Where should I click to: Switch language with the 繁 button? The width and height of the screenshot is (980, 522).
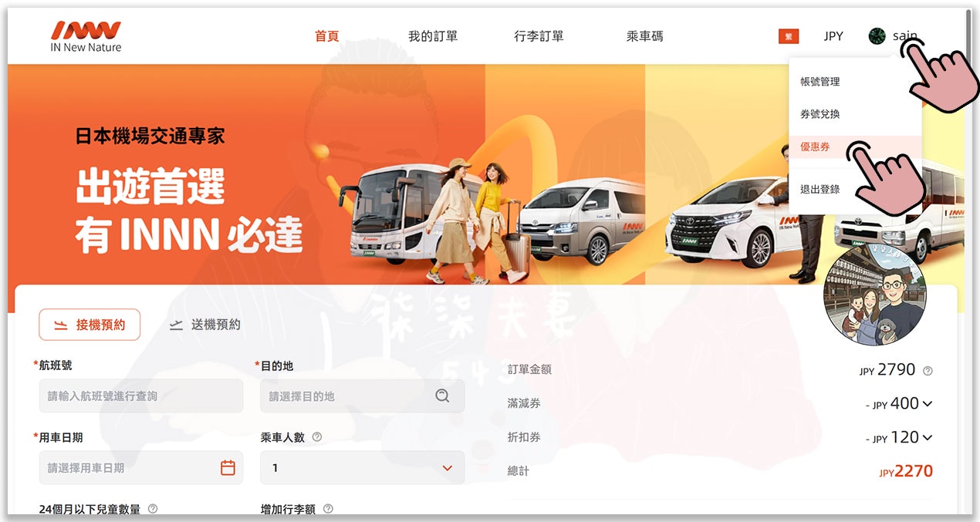(x=789, y=36)
